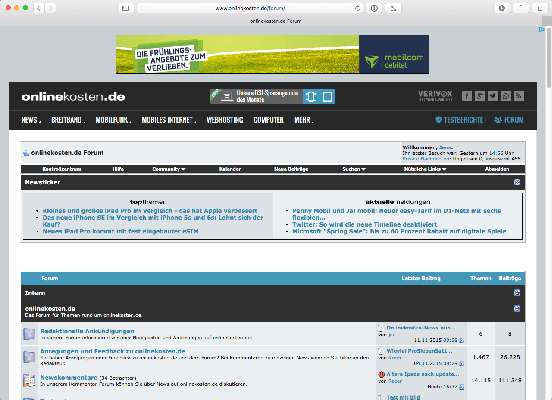This screenshot has height=400, width=552.
Task: Go forward with Safari's forward arrow
Action: click(51, 8)
